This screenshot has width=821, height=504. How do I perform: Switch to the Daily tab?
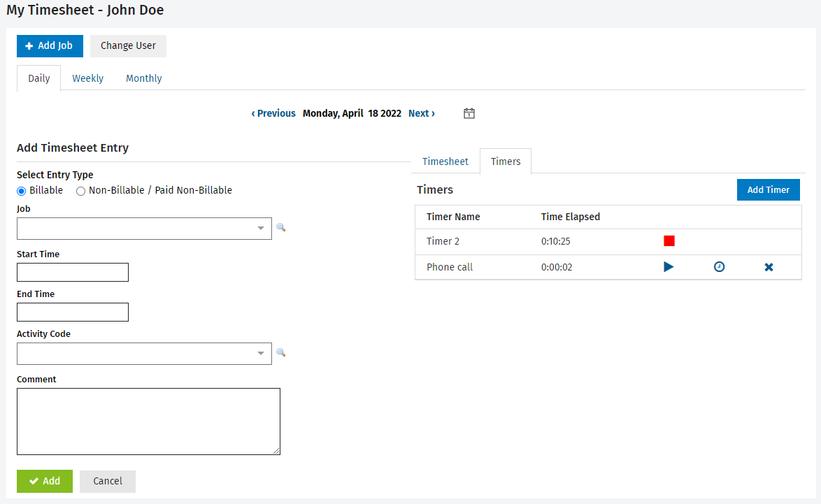coord(38,78)
